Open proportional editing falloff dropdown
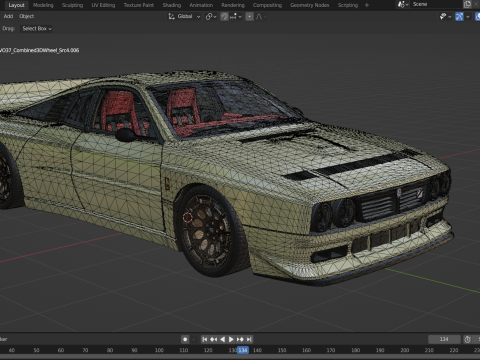Screen dimensions: 480x360 click(261, 16)
